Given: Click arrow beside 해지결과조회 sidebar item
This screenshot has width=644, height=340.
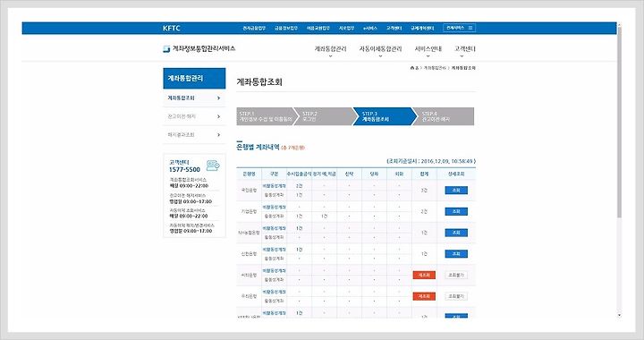Looking at the screenshot, I should [218, 135].
